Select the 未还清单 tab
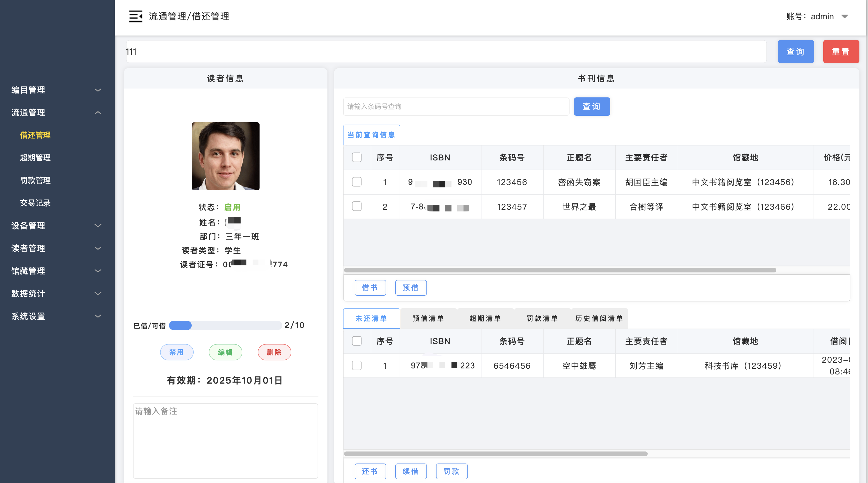 coord(371,319)
